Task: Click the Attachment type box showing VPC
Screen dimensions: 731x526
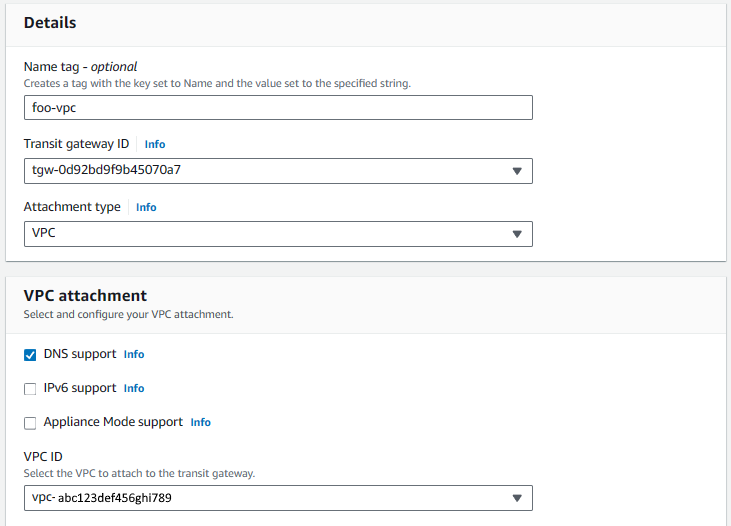Action: point(278,234)
